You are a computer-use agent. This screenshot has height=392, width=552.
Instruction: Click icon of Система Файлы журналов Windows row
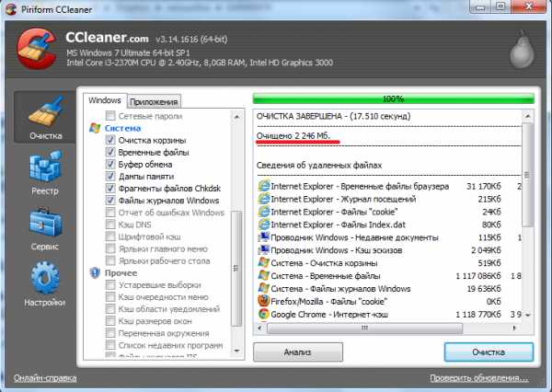[264, 288]
